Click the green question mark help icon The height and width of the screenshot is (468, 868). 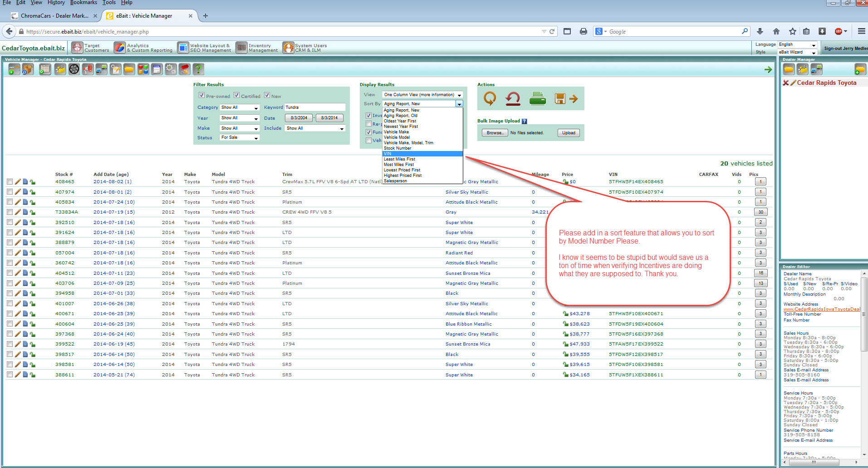[x=198, y=69]
